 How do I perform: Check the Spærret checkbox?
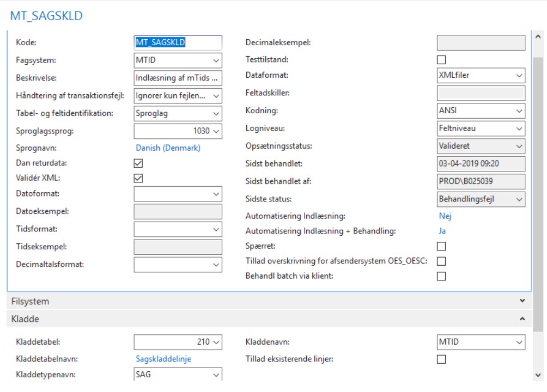[441, 247]
